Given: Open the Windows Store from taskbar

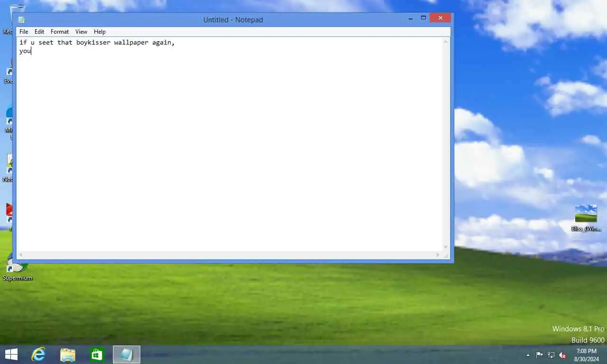Looking at the screenshot, I should tap(97, 355).
